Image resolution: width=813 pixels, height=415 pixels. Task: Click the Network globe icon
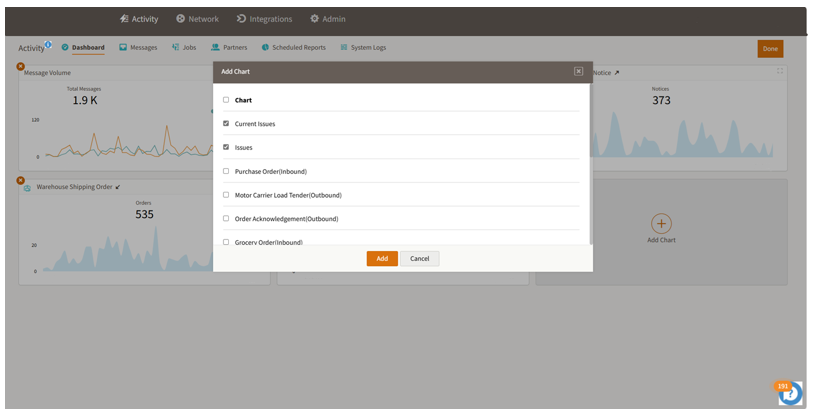click(x=180, y=19)
